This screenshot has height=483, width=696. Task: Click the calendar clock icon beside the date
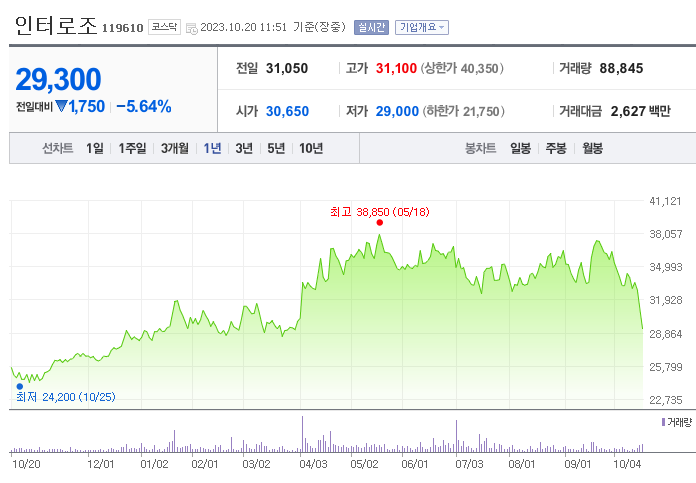[x=192, y=29]
